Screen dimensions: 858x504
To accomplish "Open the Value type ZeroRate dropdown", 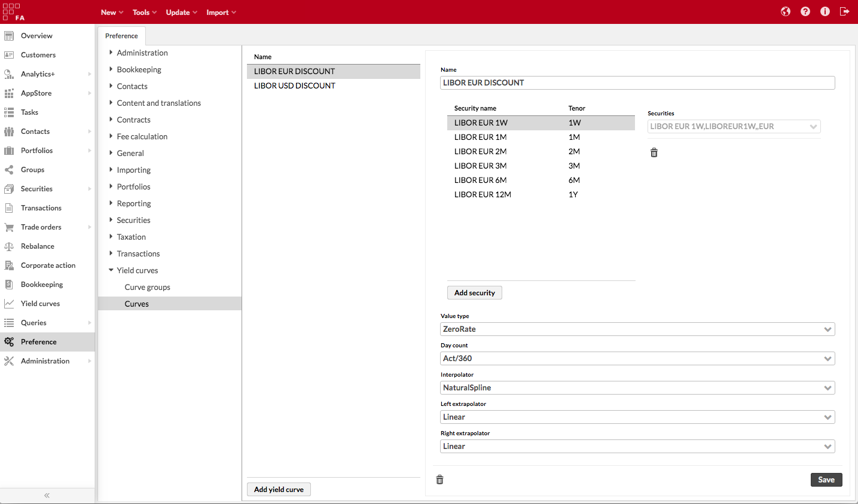I will 637,329.
